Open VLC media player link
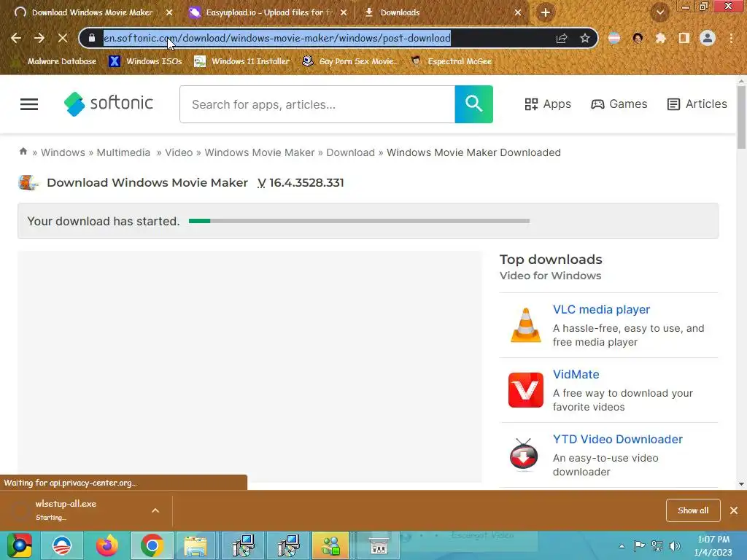The height and width of the screenshot is (560, 747). pyautogui.click(x=601, y=309)
